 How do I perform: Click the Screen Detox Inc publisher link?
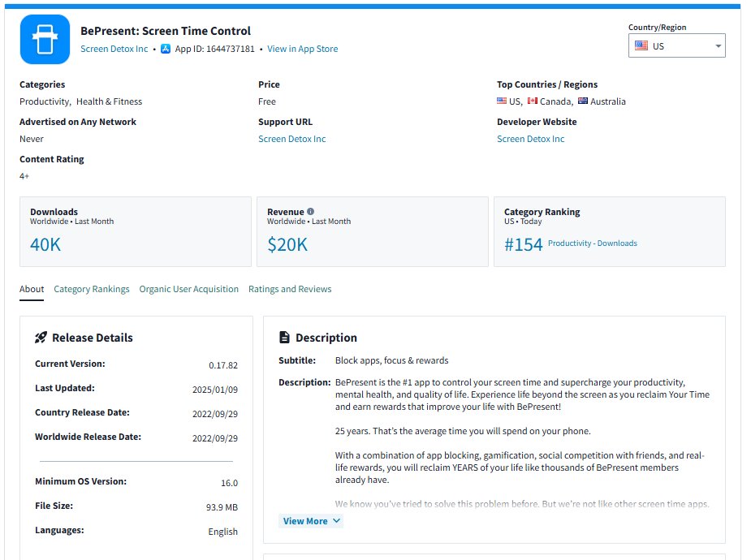coord(114,49)
